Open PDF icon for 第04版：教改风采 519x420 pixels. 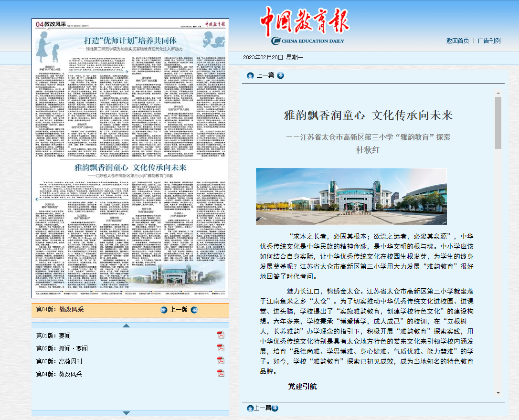tap(221, 373)
